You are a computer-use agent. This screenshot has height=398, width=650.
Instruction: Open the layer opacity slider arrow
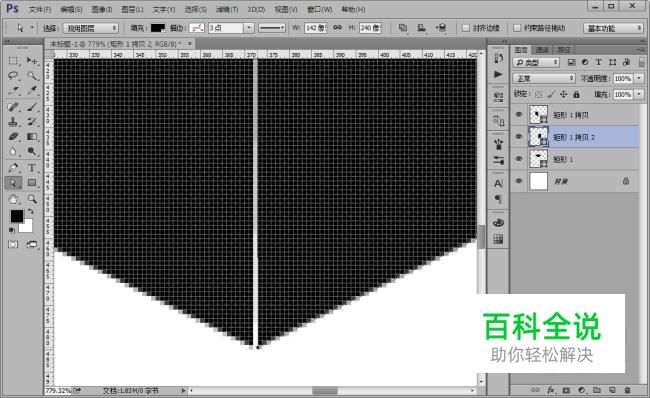(639, 78)
